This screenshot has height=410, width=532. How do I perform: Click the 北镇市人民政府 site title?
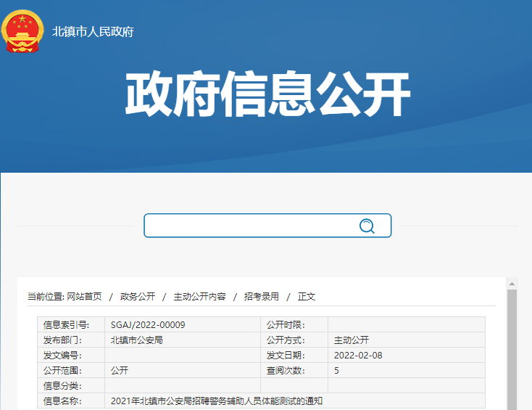click(x=93, y=32)
